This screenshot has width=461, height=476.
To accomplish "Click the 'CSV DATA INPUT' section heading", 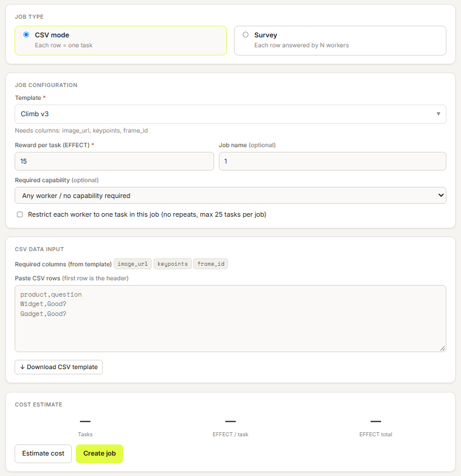I will click(40, 249).
